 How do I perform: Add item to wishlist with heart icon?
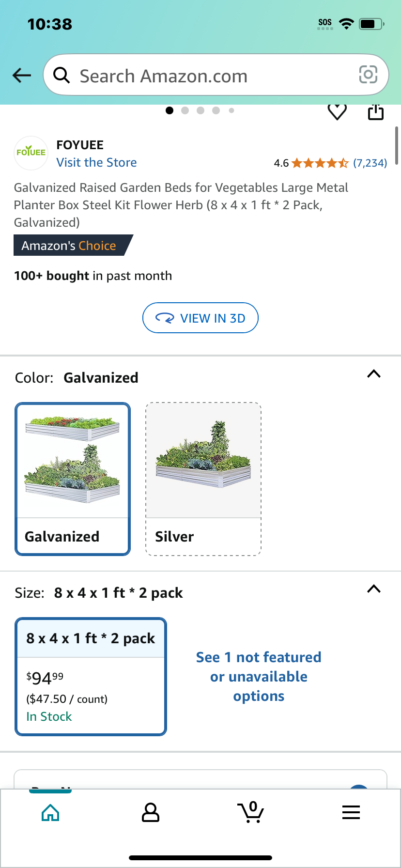tap(337, 112)
